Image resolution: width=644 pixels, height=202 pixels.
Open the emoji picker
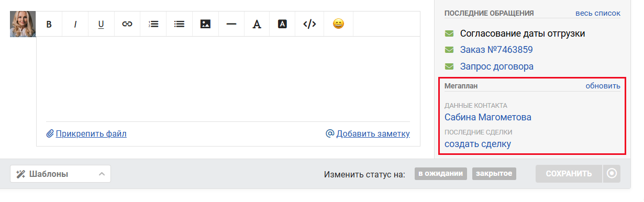pyautogui.click(x=338, y=24)
